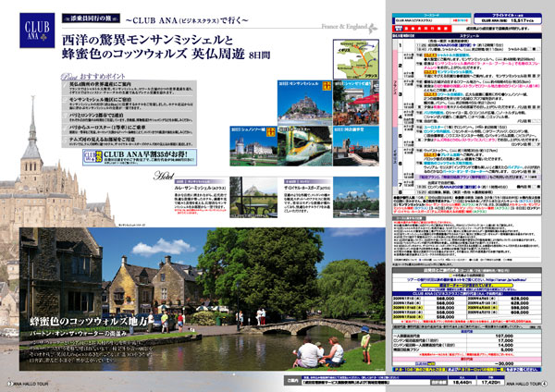This screenshot has width=555, height=392.
Task: Select point パリとロンドン2都市で2連泊
Action: [96, 116]
